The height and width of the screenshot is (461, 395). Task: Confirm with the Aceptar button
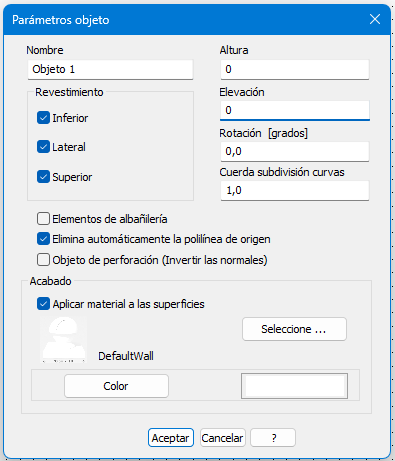point(171,438)
